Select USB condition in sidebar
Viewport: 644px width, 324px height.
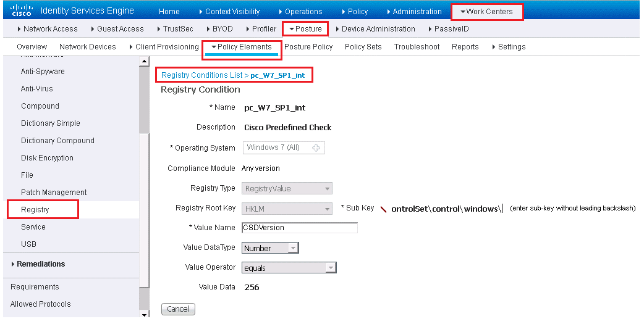pos(29,244)
